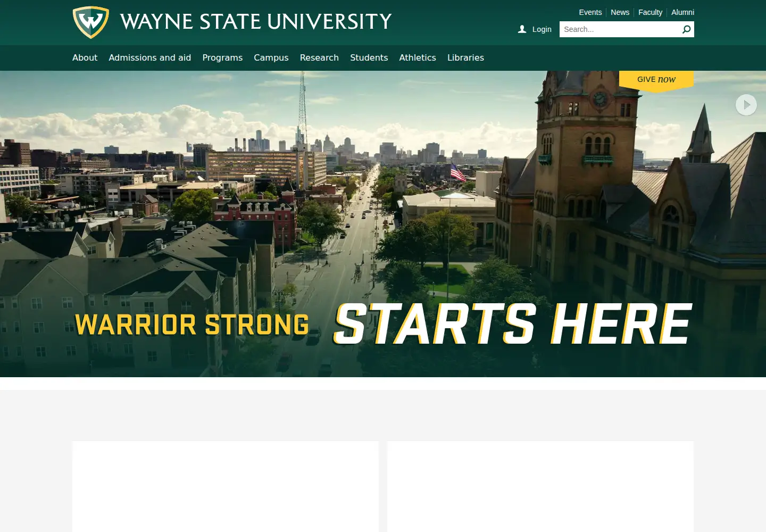Open Admissions and aid menu
This screenshot has width=766, height=532.
pyautogui.click(x=149, y=57)
